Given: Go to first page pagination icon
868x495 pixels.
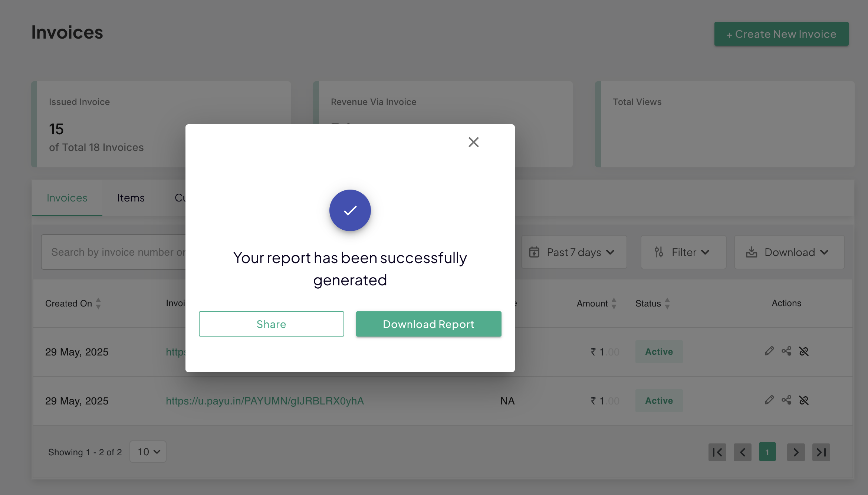Looking at the screenshot, I should coord(717,452).
